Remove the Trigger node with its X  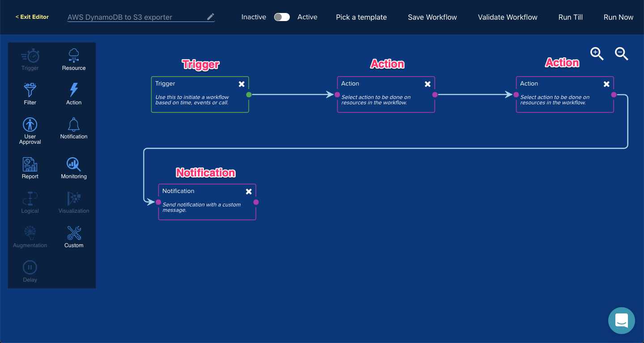(x=241, y=84)
